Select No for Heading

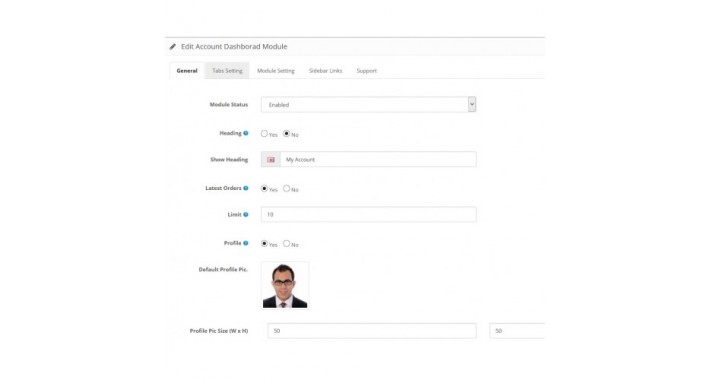pos(287,134)
